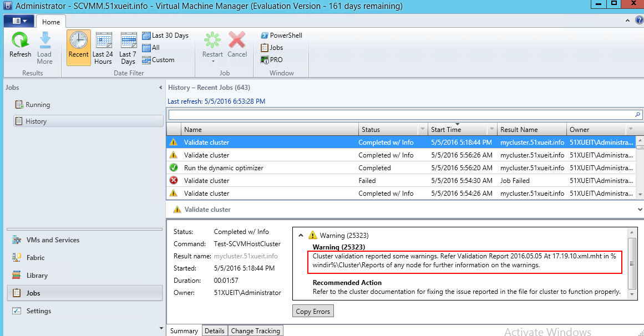Viewport: 644px width, 336px height.
Task: Open the Settings workspace
Action: click(85, 311)
